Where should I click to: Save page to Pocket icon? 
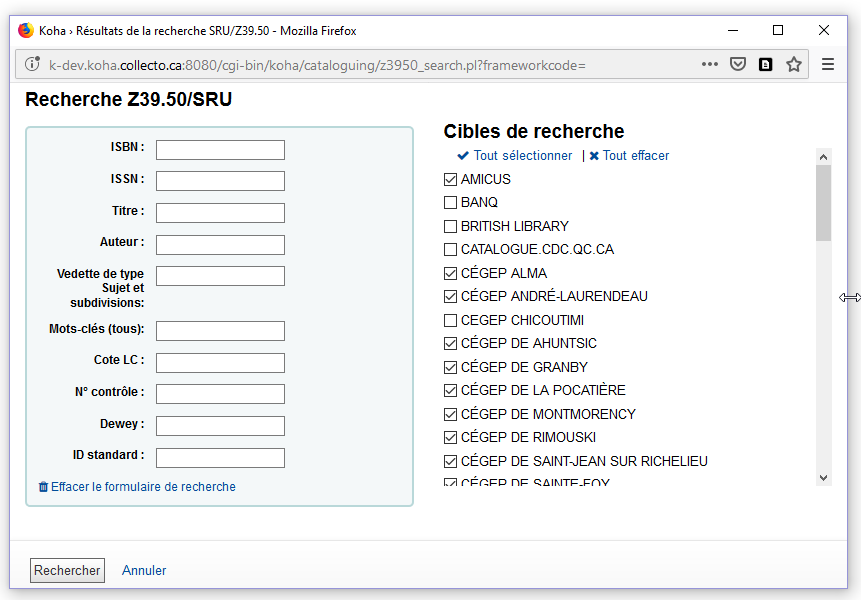(x=737, y=64)
